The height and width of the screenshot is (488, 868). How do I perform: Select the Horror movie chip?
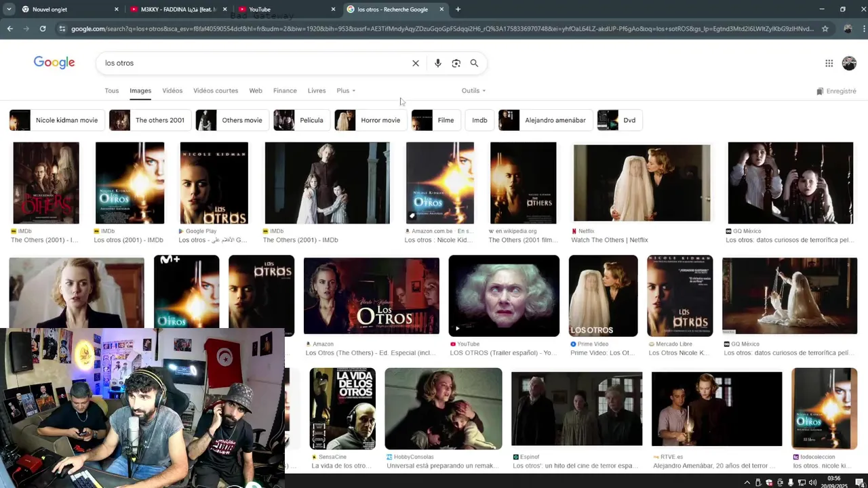(371, 120)
